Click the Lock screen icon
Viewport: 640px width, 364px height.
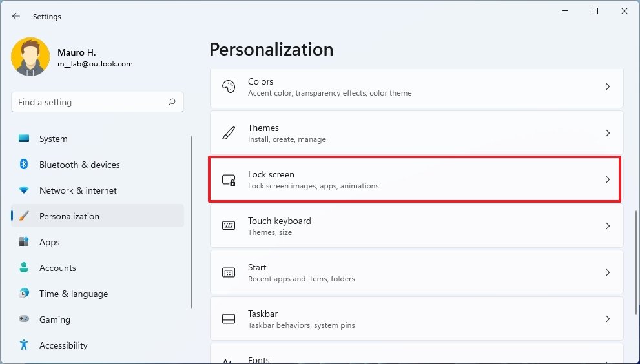(229, 179)
